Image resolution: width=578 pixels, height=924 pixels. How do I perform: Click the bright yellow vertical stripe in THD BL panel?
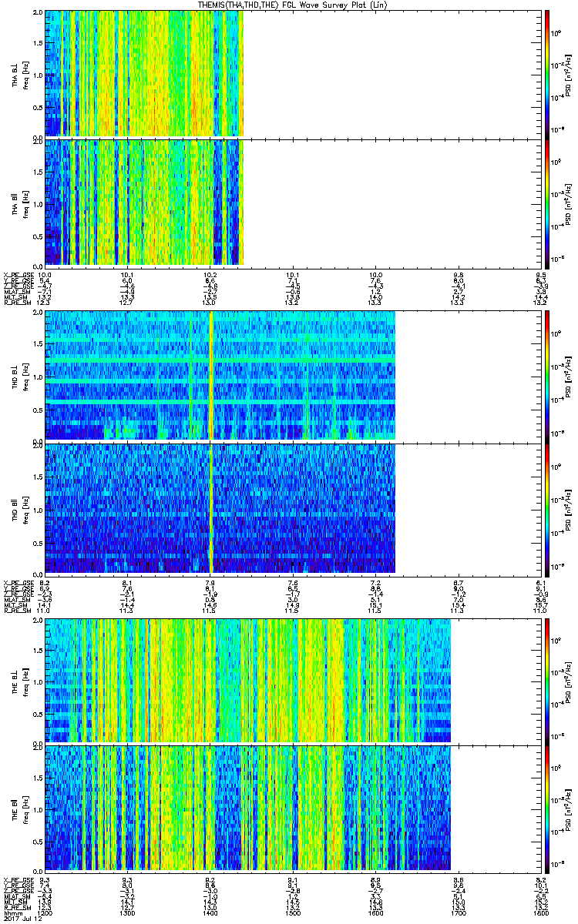click(x=210, y=376)
